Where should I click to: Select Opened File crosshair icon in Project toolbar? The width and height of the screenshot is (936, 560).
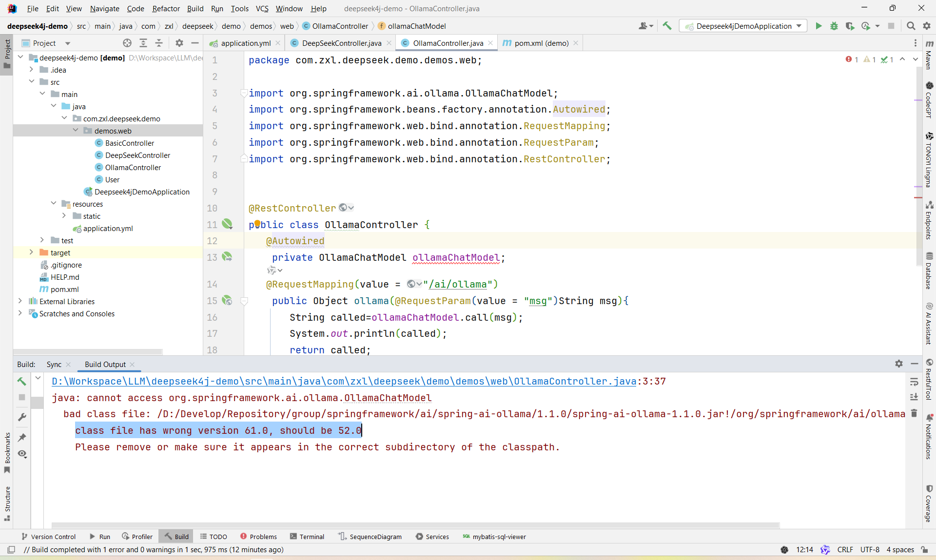[127, 43]
